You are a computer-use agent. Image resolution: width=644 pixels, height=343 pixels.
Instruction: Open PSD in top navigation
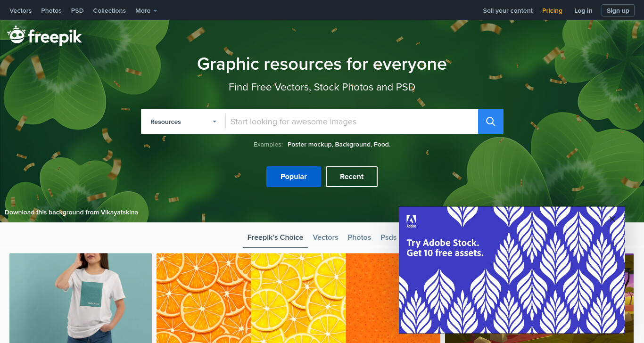coord(77,10)
